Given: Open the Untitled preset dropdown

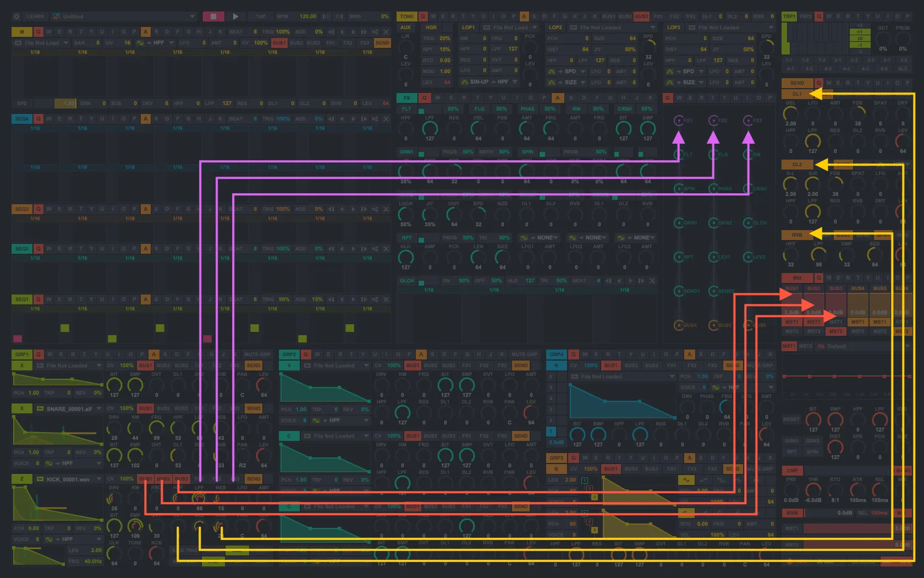Looking at the screenshot, I should tap(124, 17).
